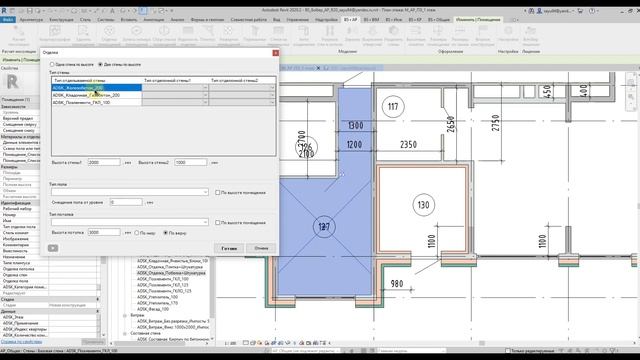Switch to the 'Изменить | Помещения' ribbon tab

tap(478, 20)
